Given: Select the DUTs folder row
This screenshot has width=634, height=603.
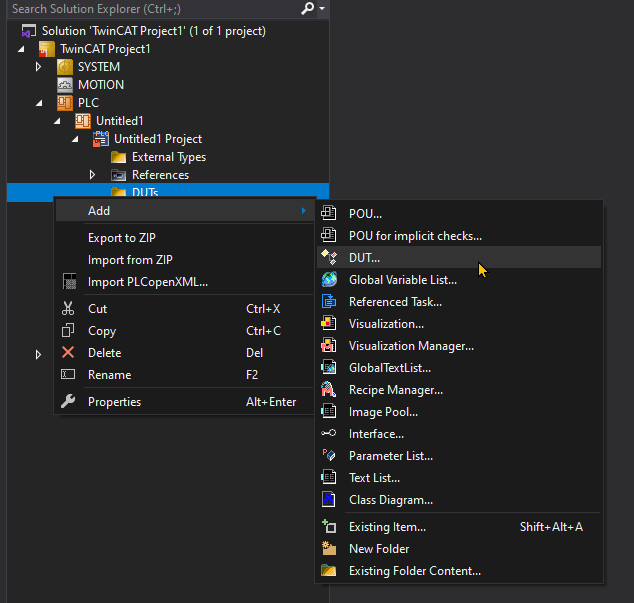Looking at the screenshot, I should (x=168, y=192).
